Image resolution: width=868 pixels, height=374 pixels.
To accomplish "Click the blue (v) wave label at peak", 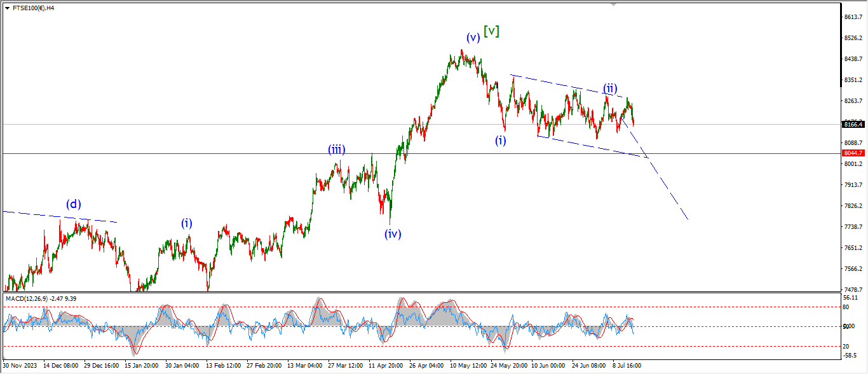I will click(x=472, y=38).
